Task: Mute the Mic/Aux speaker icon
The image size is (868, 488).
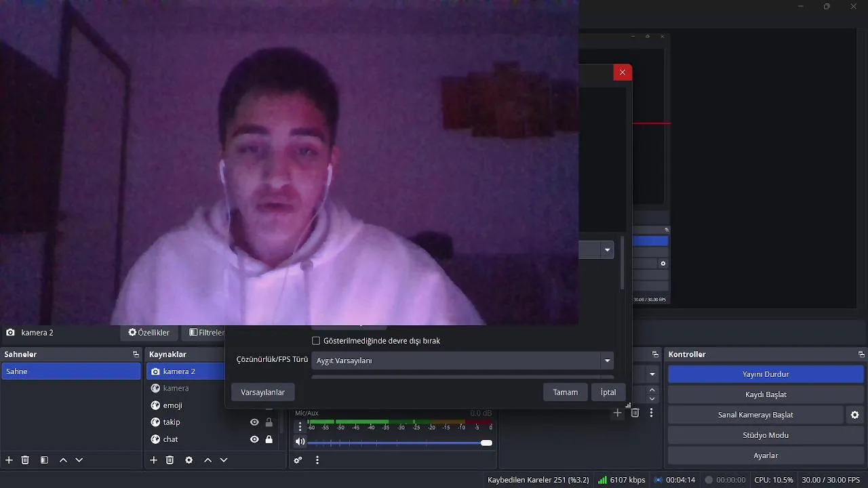Action: coord(300,442)
